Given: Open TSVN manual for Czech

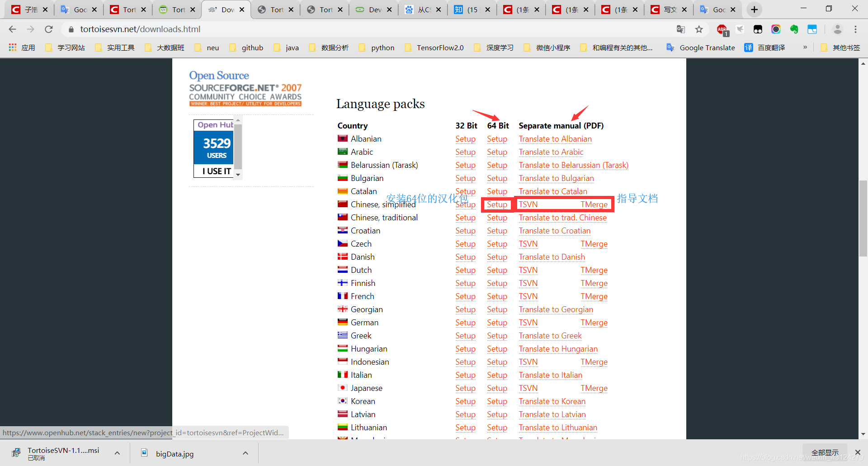Looking at the screenshot, I should [528, 244].
